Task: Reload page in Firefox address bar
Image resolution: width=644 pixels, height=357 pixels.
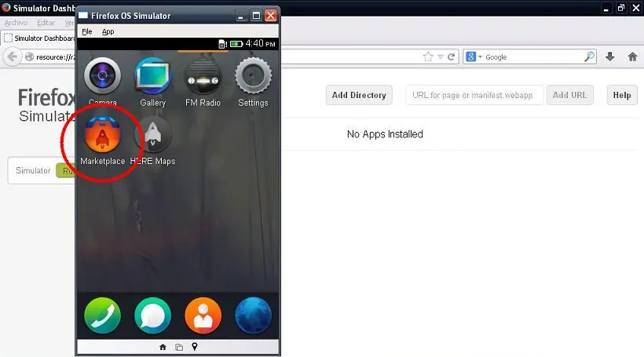Action: pos(451,56)
